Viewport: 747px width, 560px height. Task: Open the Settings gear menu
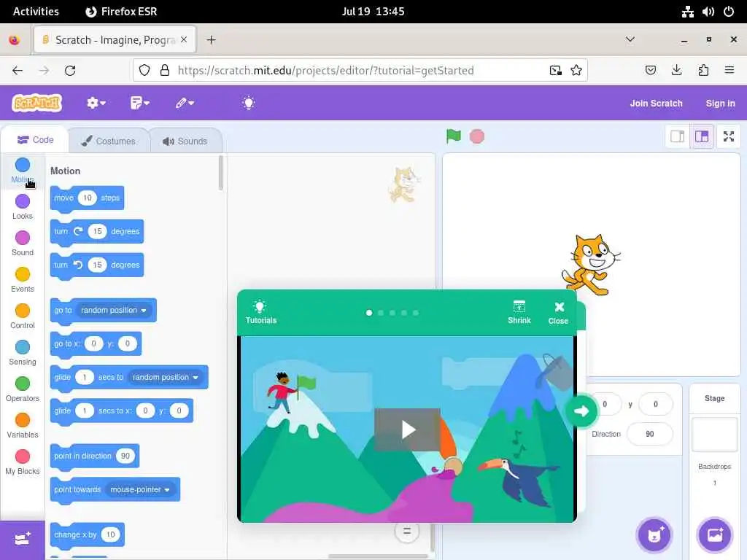(96, 103)
